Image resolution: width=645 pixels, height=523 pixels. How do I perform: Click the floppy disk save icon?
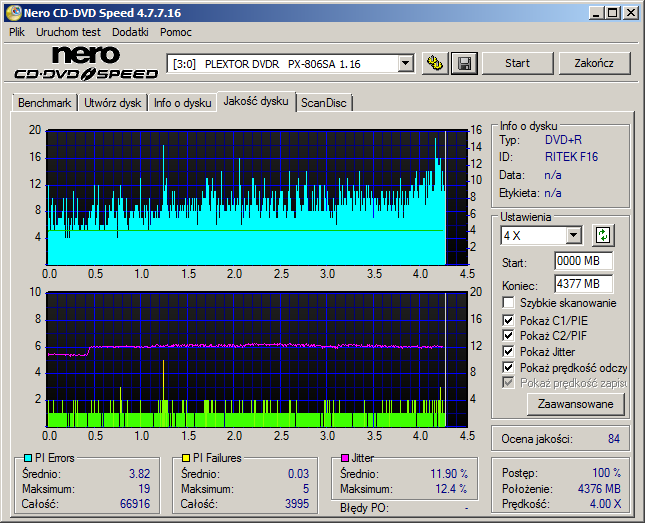point(464,63)
